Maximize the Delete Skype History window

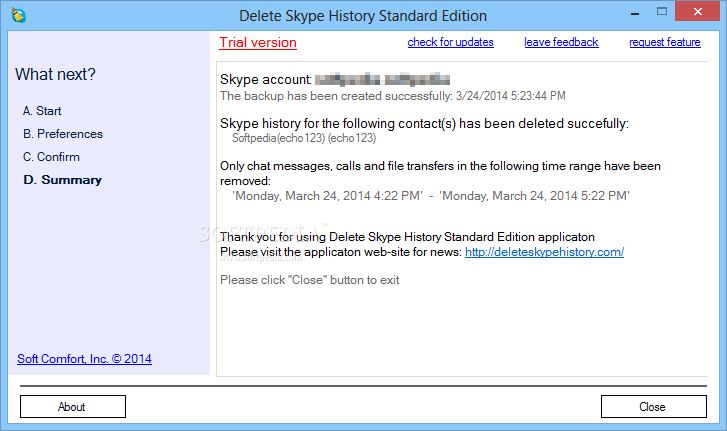662,12
